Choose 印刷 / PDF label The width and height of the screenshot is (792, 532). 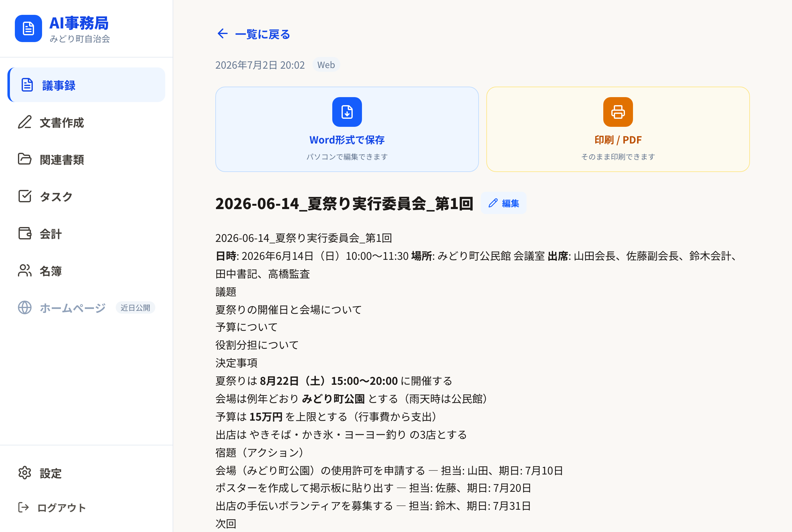click(618, 140)
